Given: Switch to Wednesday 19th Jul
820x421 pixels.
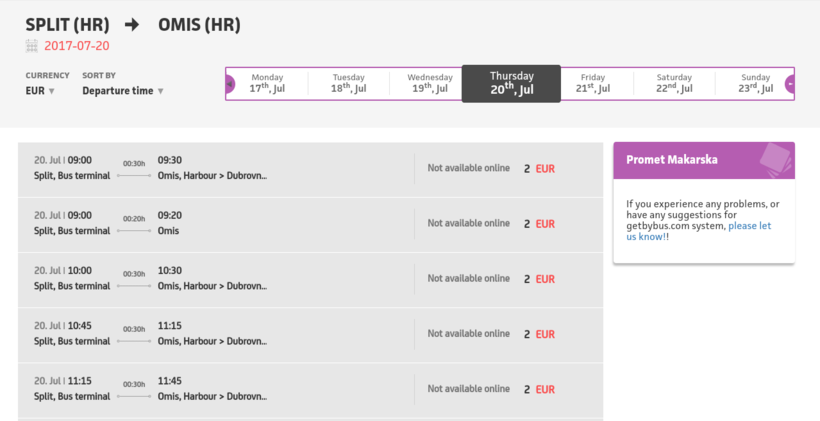Looking at the screenshot, I should tap(430, 84).
